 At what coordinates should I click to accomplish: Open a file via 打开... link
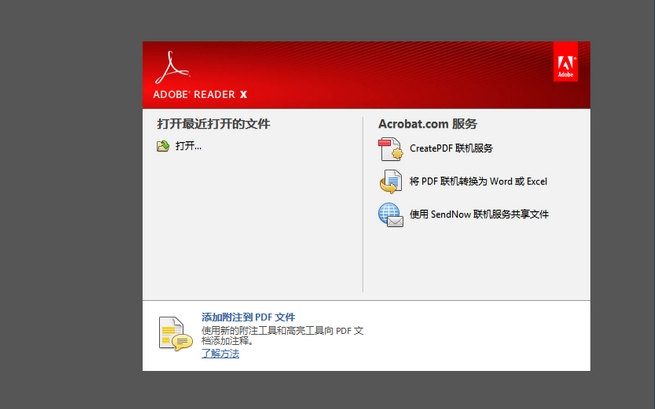pyautogui.click(x=188, y=146)
